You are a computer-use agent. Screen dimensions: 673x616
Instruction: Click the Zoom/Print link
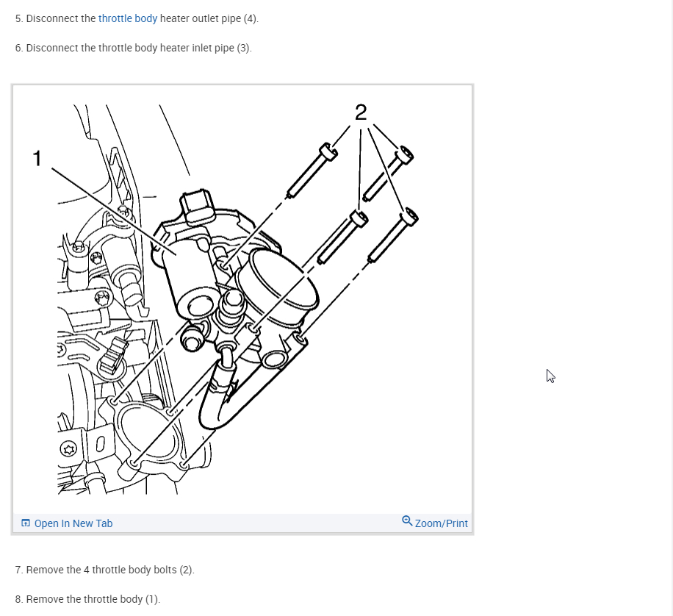[442, 523]
